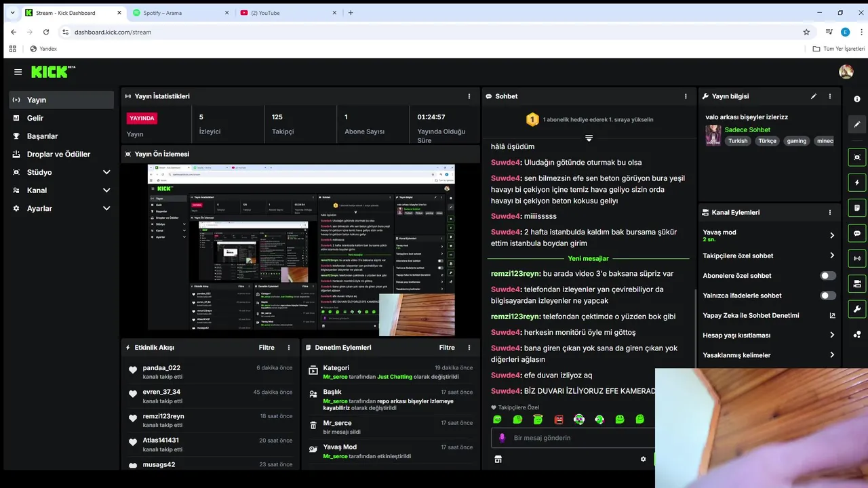Open Droplar ve Ödüller page
Viewport: 868px width, 488px height.
click(x=62, y=155)
